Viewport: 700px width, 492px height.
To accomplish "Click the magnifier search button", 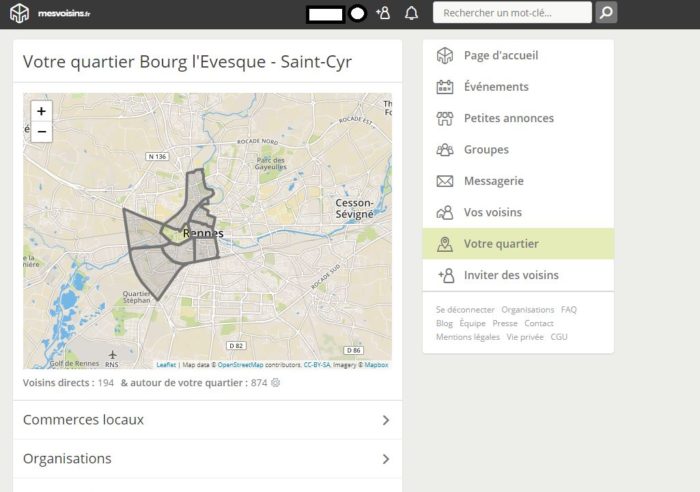I will click(606, 13).
